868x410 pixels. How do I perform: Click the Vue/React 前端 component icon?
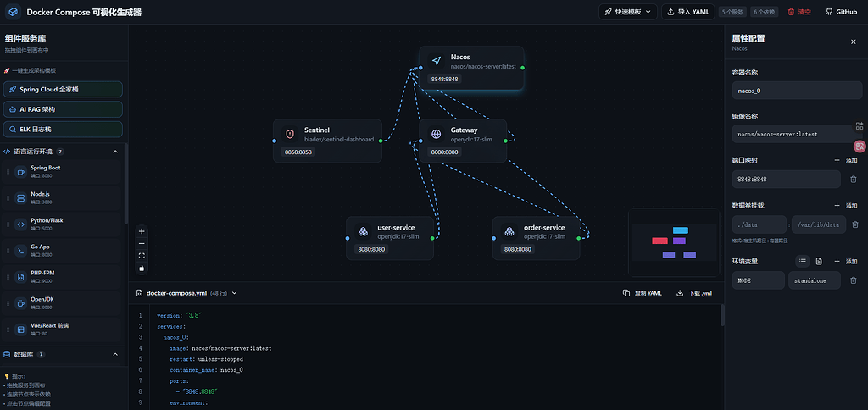(x=20, y=330)
